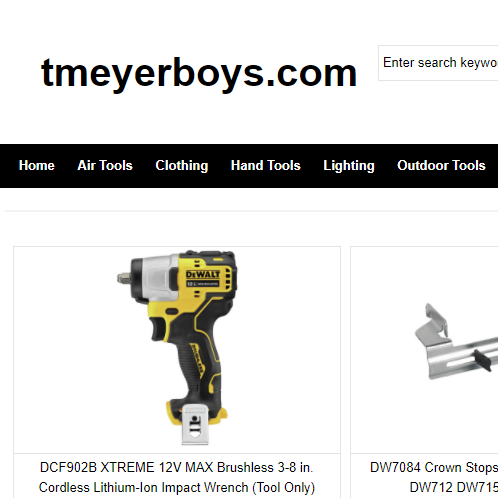
Task: Click the black tab on the crown stop
Action: tap(482, 360)
